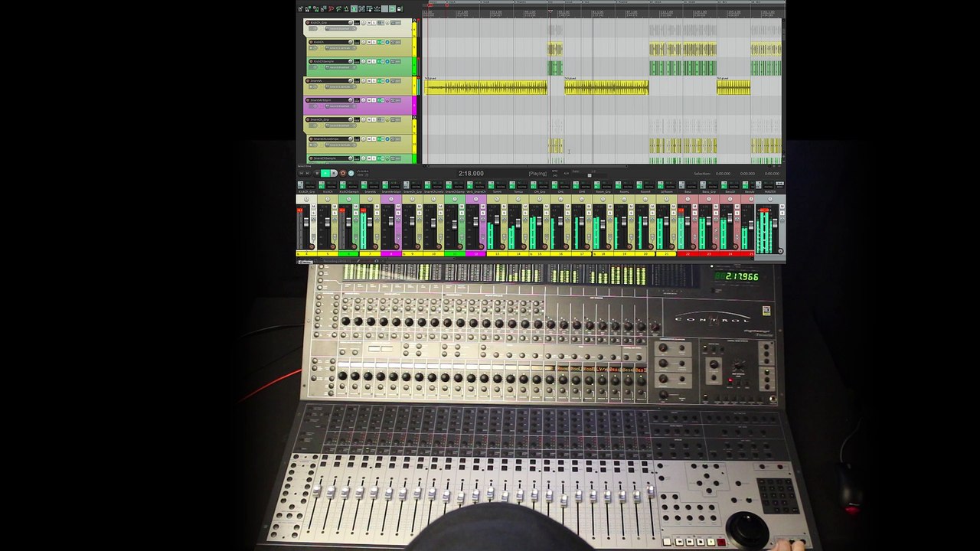The image size is (980, 551).
Task: Open the KickCh track input dropdown
Action: point(341,48)
